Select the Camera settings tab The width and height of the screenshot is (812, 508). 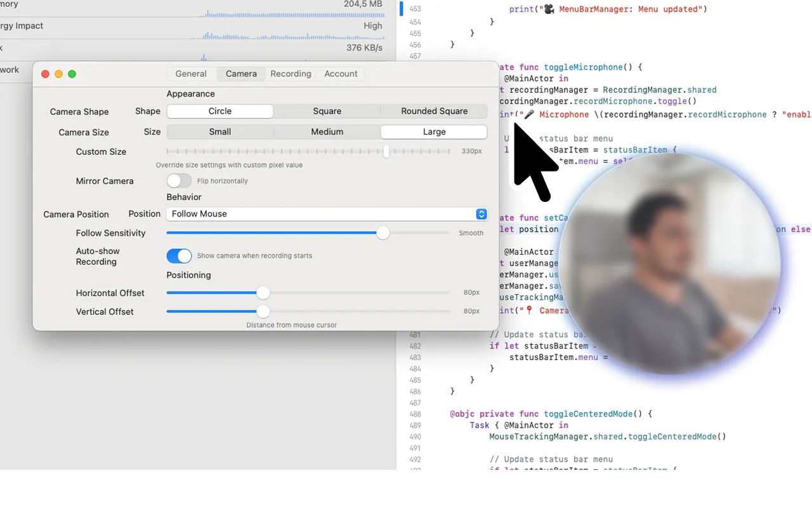click(241, 74)
